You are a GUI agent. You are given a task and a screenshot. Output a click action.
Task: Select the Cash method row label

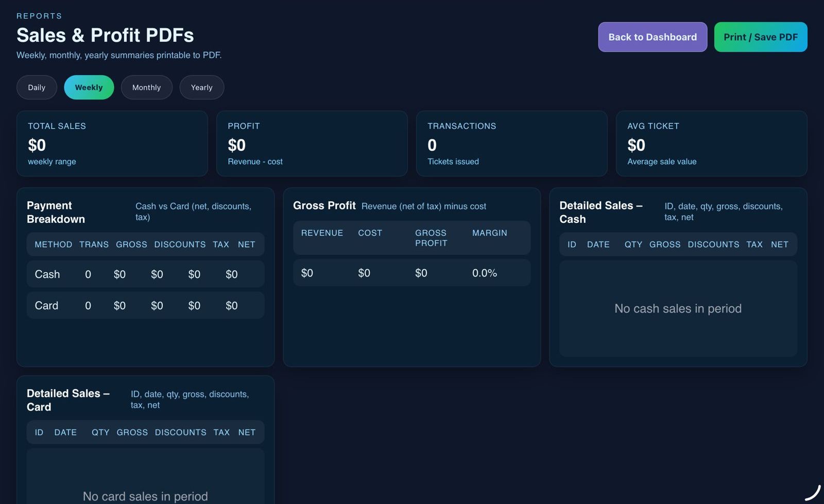pos(47,274)
